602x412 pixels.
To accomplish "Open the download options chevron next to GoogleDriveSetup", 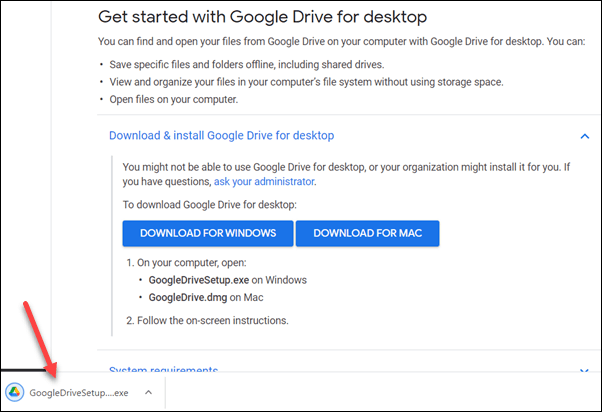I will (149, 392).
